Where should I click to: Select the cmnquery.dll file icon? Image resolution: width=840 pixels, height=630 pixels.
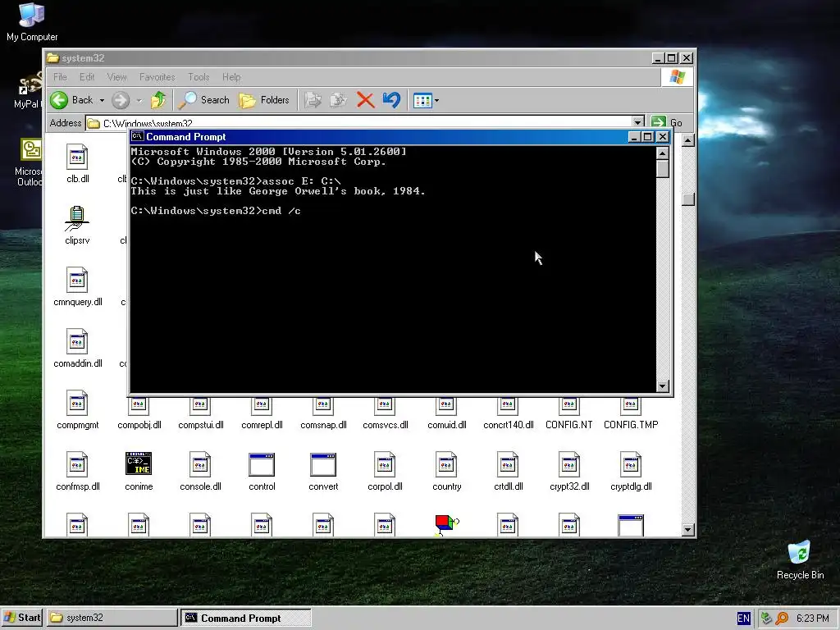77,280
